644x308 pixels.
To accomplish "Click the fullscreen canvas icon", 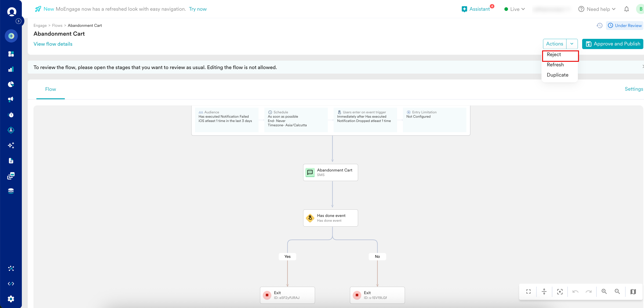I will point(528,291).
